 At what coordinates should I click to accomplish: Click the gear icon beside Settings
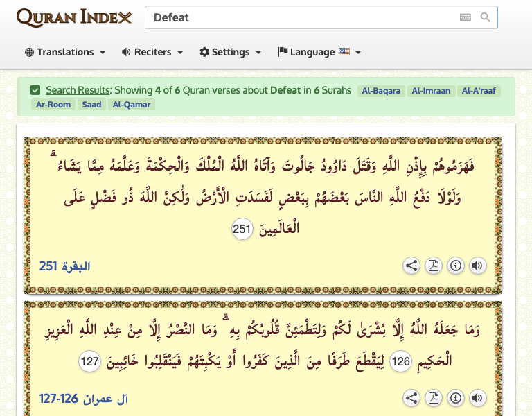click(x=204, y=52)
